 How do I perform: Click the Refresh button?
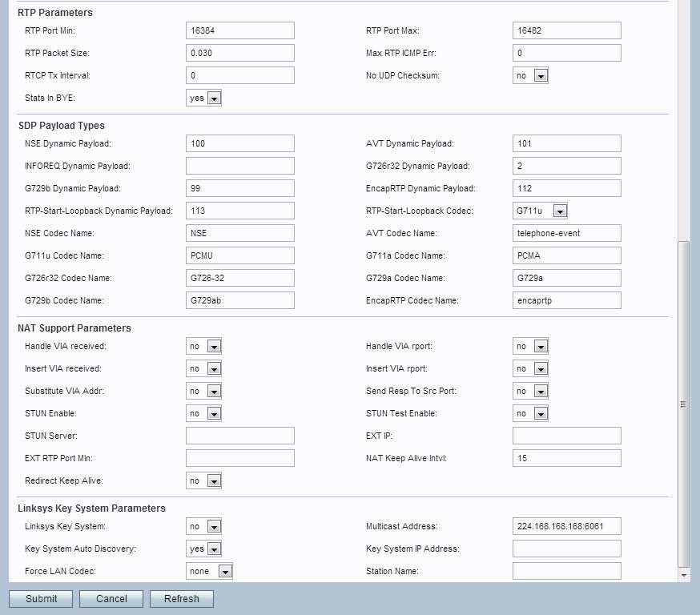pyautogui.click(x=181, y=598)
